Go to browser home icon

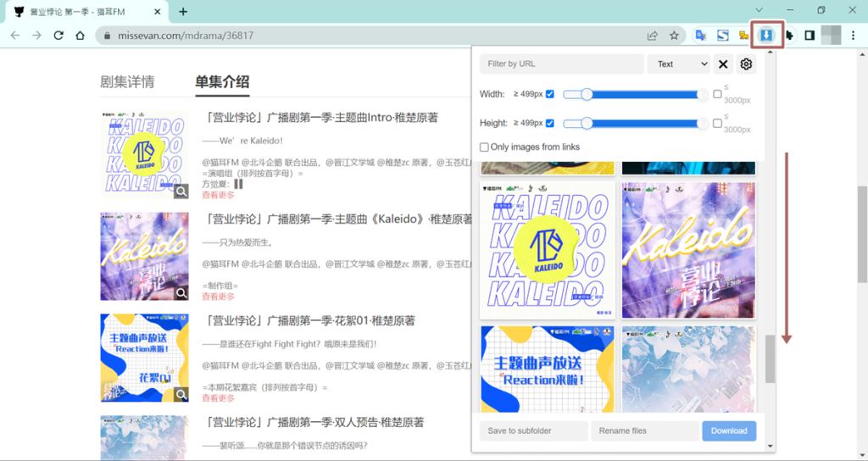pos(80,36)
